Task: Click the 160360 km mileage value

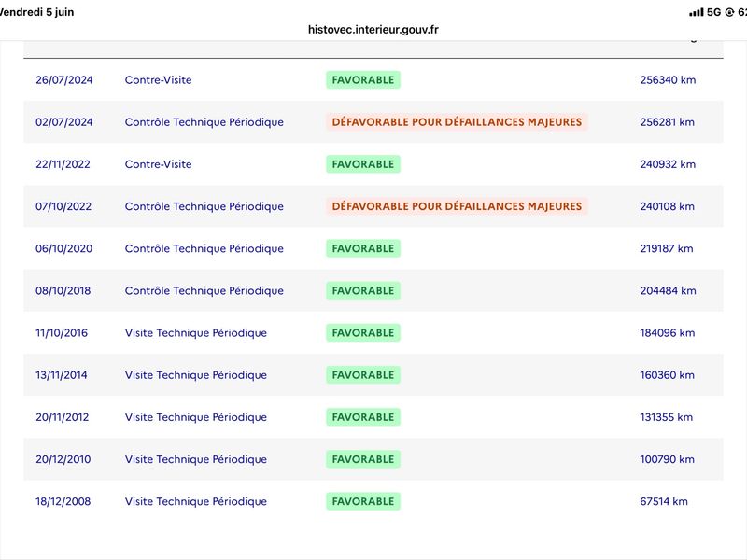Action: pyautogui.click(x=667, y=375)
